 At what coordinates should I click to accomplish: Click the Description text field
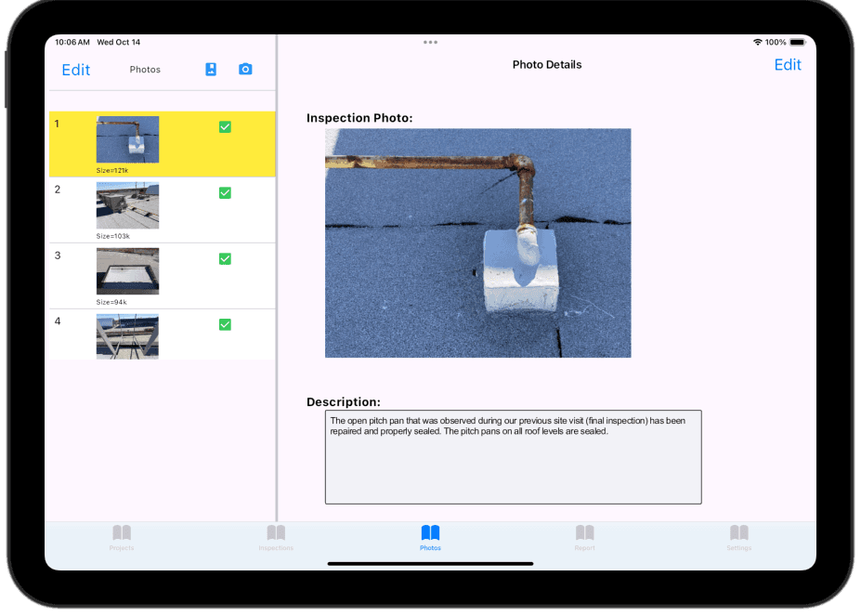pyautogui.click(x=514, y=457)
